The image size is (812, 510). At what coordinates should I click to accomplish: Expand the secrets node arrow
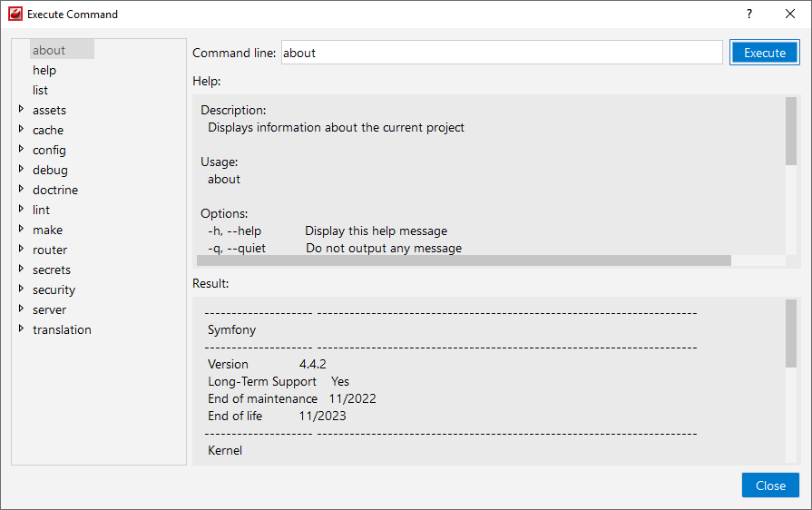21,269
